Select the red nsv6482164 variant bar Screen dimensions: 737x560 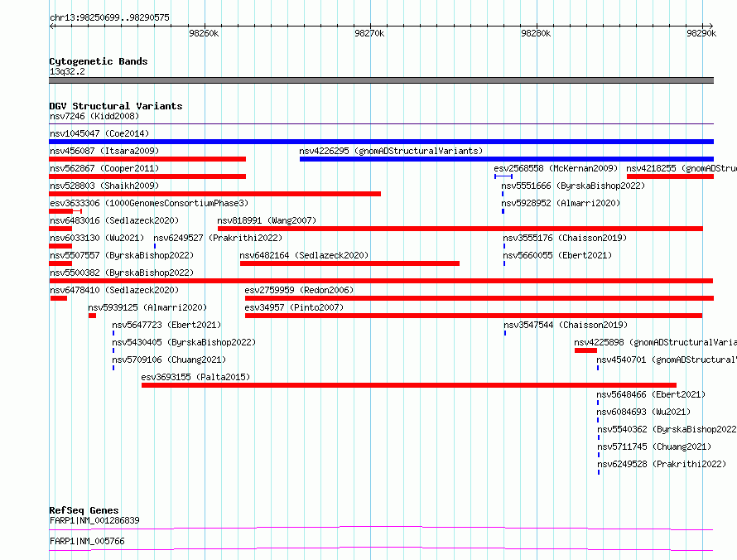pyautogui.click(x=349, y=263)
